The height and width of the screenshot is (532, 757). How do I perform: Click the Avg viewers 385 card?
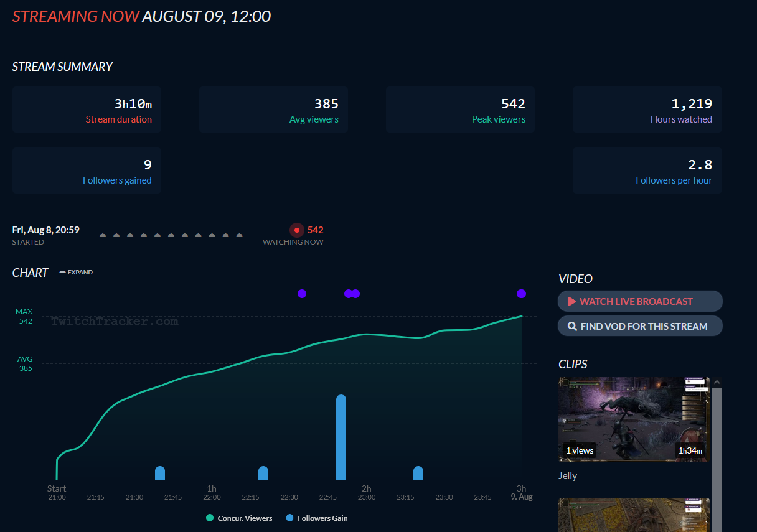point(273,110)
